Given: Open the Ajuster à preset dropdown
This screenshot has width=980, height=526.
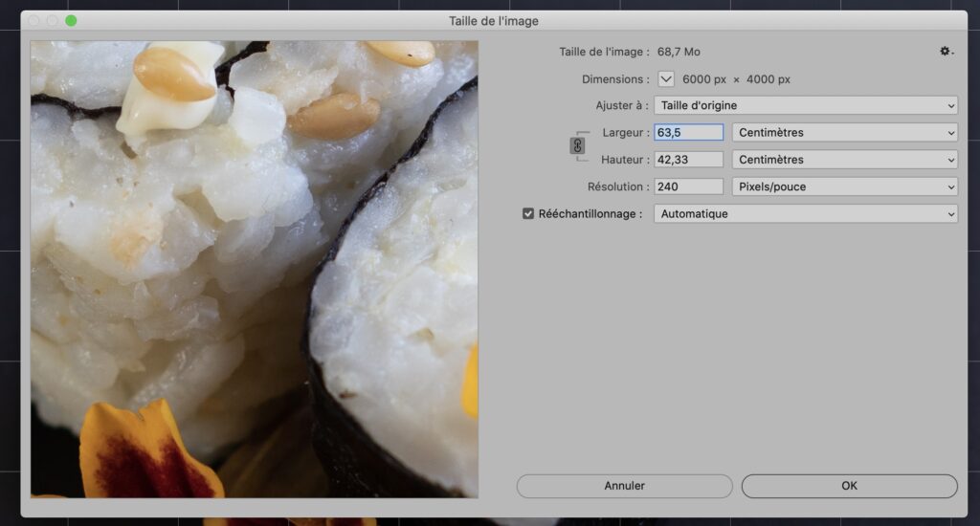Looking at the screenshot, I should point(805,105).
